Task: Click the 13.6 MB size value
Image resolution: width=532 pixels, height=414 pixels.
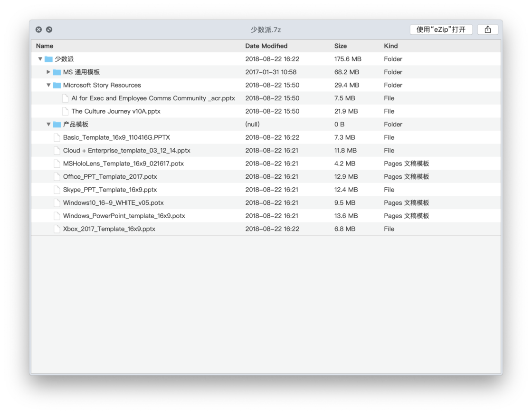Action: [x=346, y=216]
